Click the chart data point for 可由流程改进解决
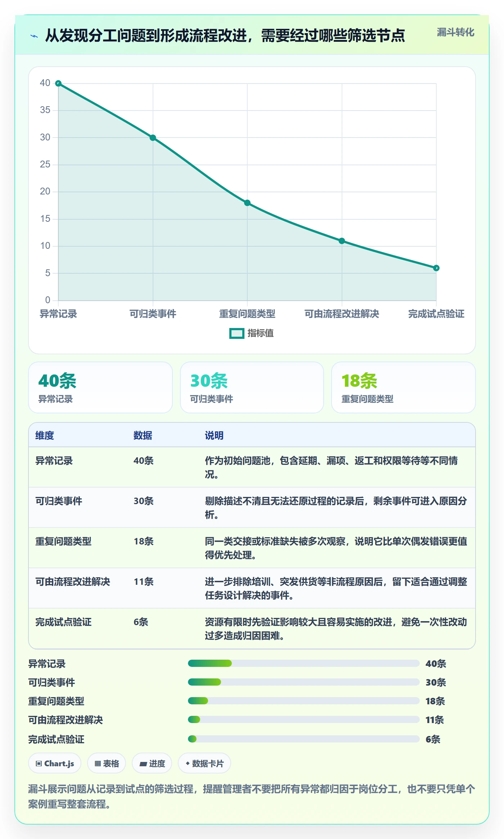This screenshot has width=504, height=839. click(342, 241)
